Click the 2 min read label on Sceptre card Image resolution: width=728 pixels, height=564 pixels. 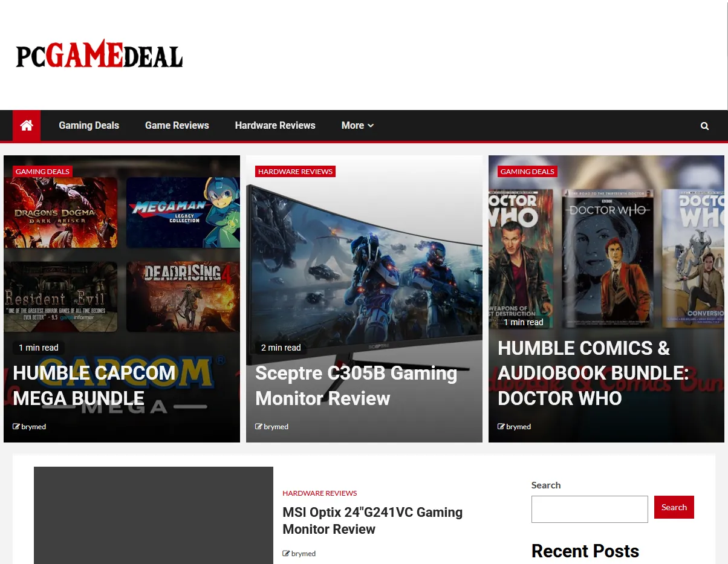click(281, 348)
